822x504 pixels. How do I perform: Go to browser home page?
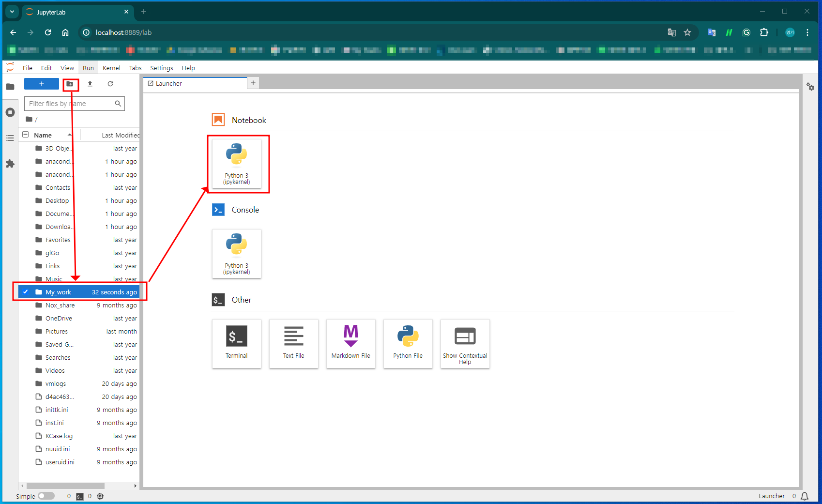click(65, 32)
